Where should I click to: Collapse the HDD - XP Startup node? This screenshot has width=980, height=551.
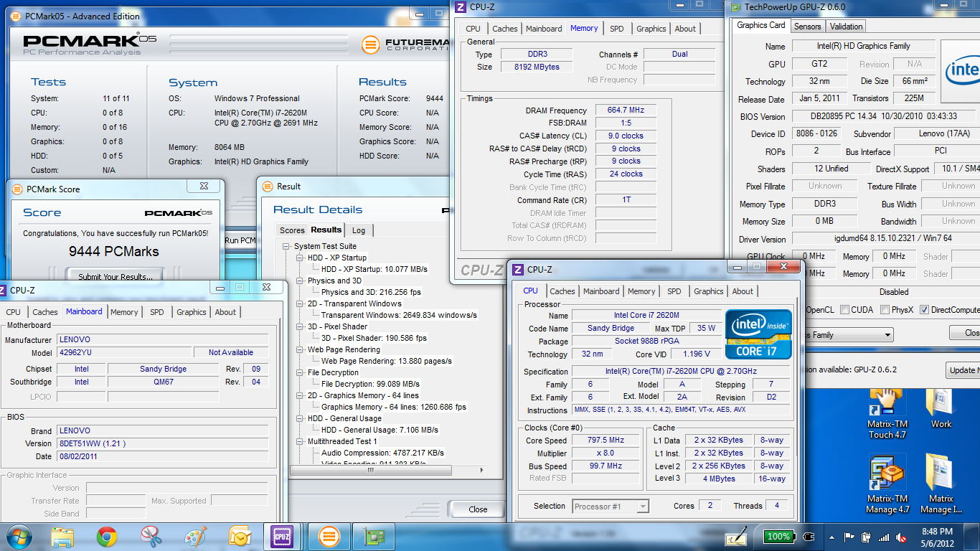click(301, 258)
